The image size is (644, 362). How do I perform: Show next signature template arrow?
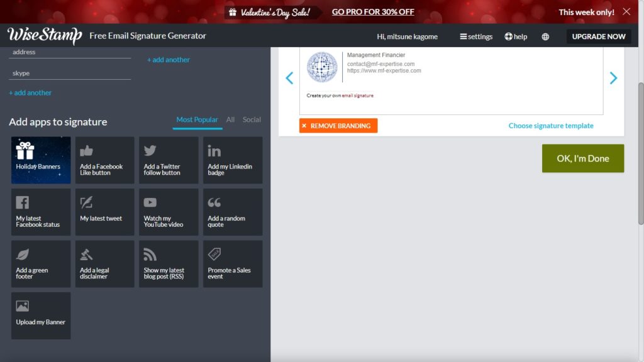tap(613, 78)
